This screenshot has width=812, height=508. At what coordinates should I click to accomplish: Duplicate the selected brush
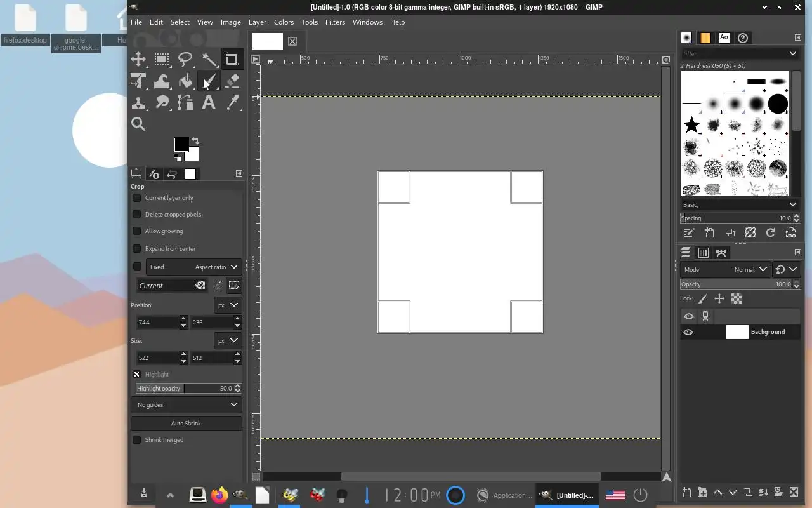coord(730,233)
